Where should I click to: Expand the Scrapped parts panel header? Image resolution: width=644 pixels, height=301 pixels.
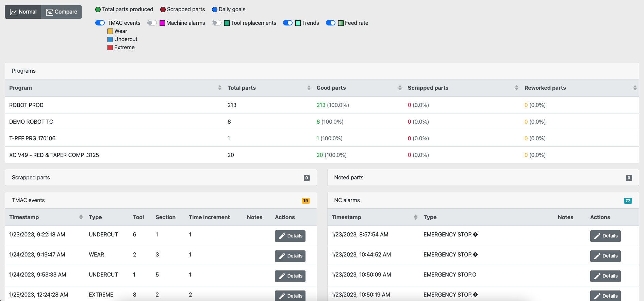(x=161, y=178)
